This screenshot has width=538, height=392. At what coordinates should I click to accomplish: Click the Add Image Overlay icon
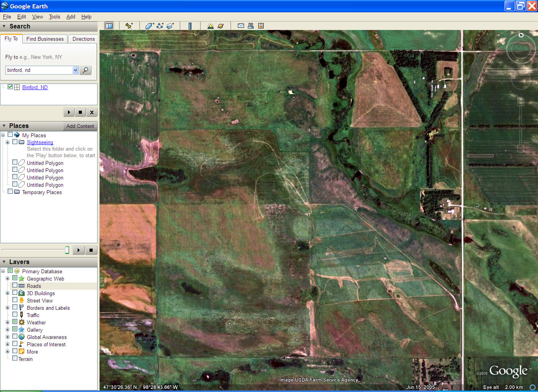pyautogui.click(x=170, y=26)
